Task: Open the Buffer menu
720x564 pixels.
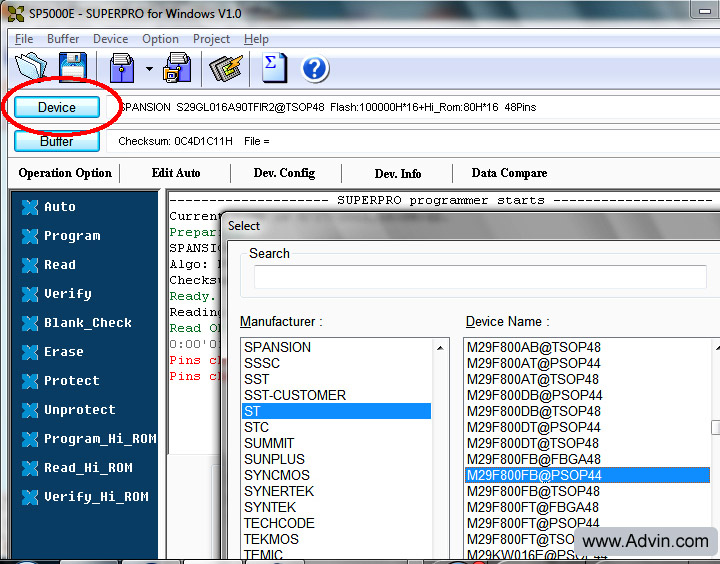Action: tap(63, 39)
